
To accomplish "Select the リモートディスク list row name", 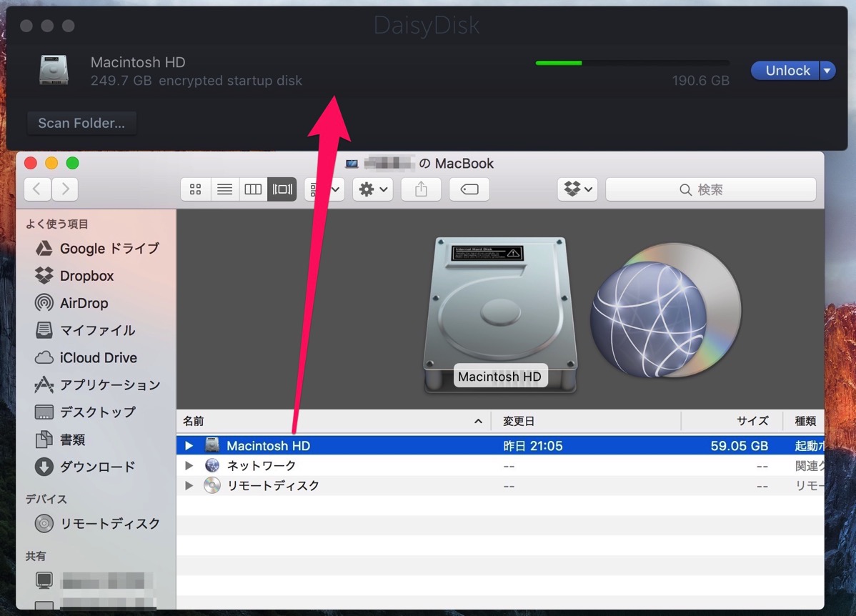I will point(273,485).
